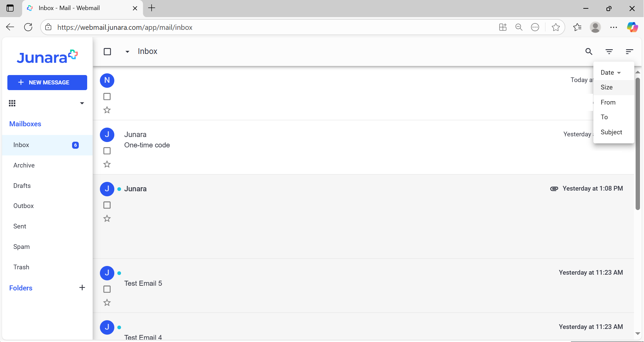Click the J avatar of Test Email 4
The image size is (644, 342).
pyautogui.click(x=107, y=327)
